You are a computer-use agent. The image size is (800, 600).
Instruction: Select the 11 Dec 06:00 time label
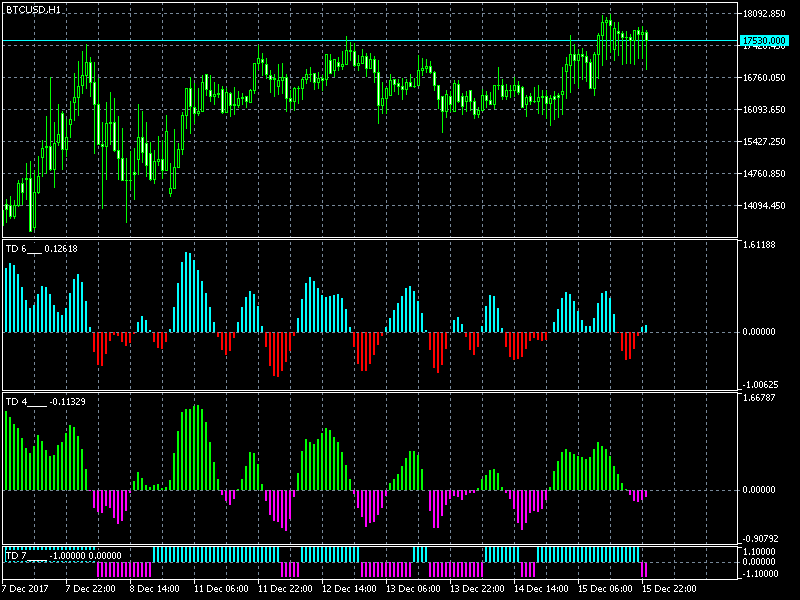point(220,589)
